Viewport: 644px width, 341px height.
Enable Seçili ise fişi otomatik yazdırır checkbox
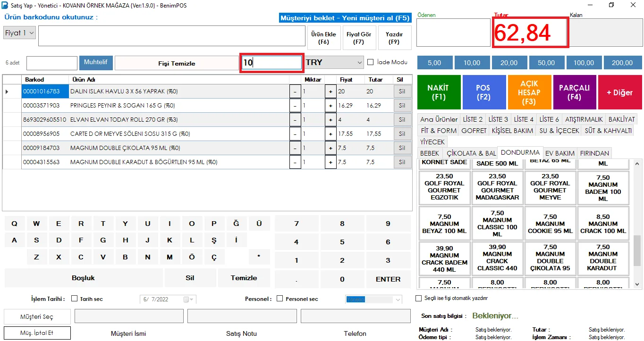(418, 298)
